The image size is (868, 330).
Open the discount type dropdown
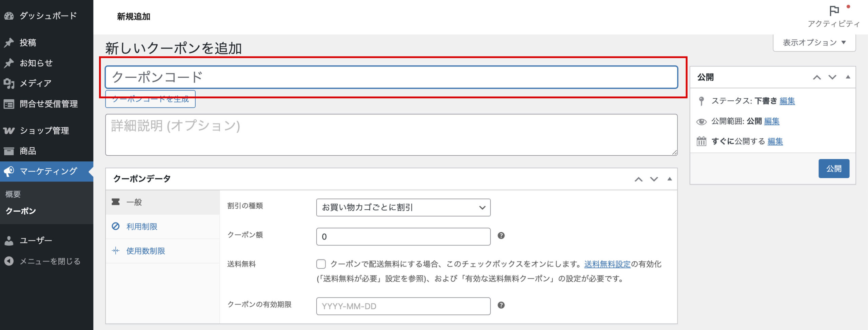(403, 207)
